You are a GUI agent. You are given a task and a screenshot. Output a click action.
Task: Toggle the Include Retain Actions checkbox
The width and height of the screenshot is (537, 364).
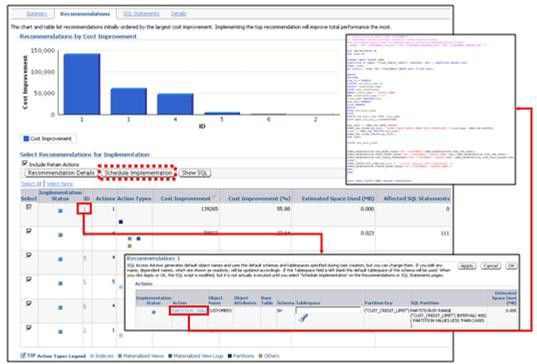[x=25, y=163]
